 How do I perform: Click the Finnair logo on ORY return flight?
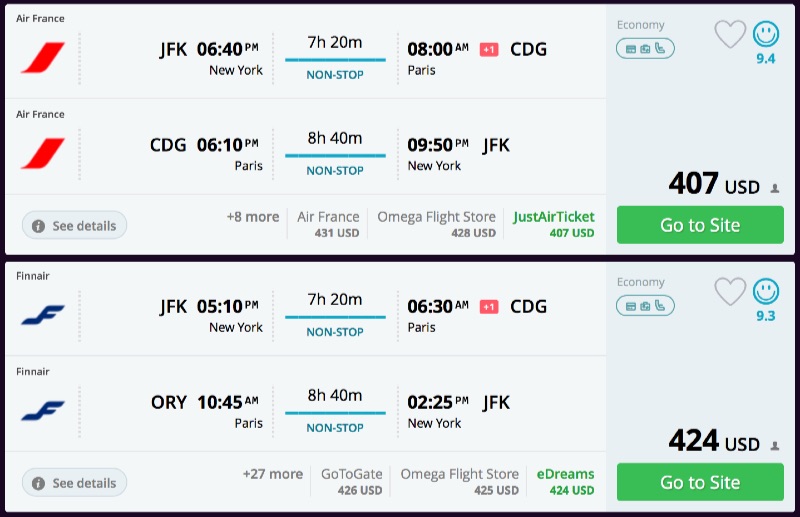[43, 411]
